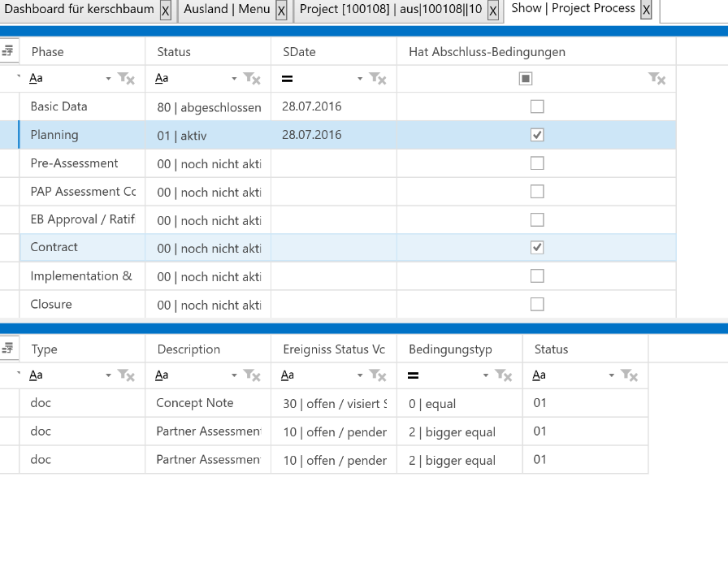This screenshot has height=568, width=728.
Task: Check the Basic Data condition checkbox
Action: tap(536, 106)
